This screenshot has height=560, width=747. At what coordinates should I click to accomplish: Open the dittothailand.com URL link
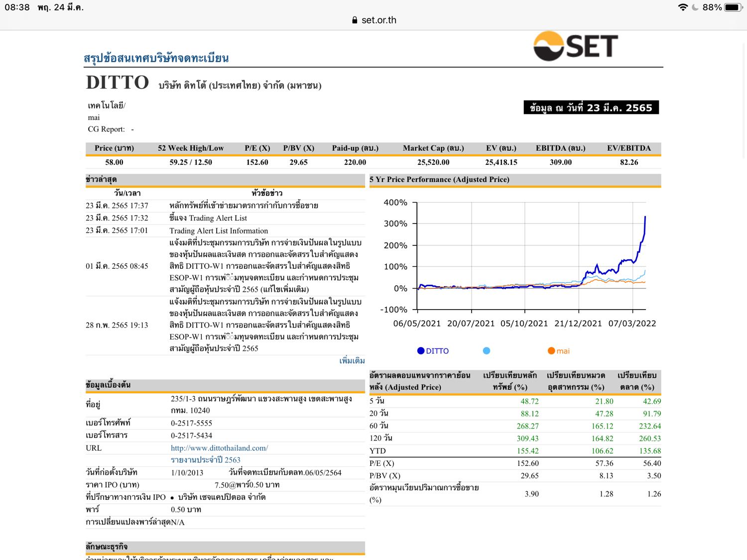click(219, 448)
